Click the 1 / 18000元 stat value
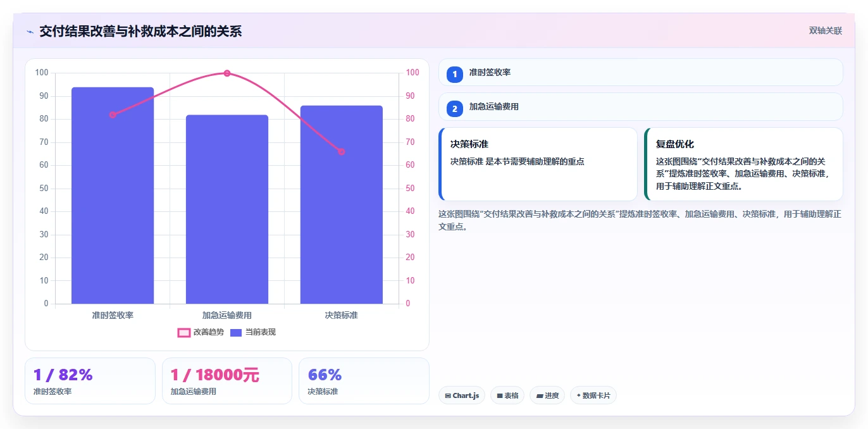Screen dimensions: 868x429 point(215,375)
